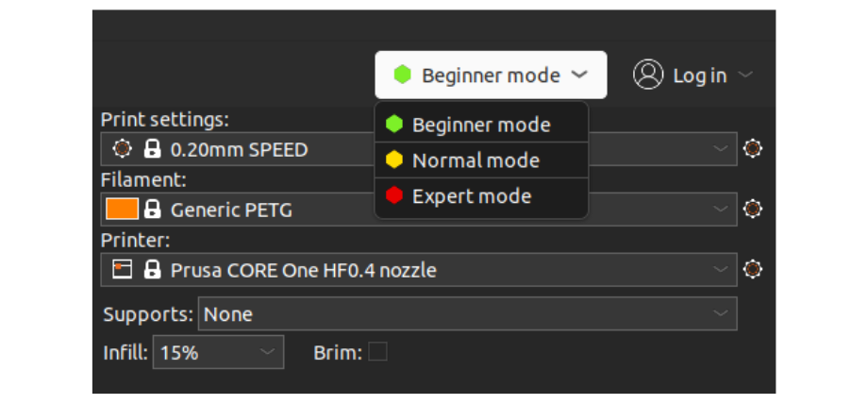Click the orange filament color swatch

tap(122, 209)
